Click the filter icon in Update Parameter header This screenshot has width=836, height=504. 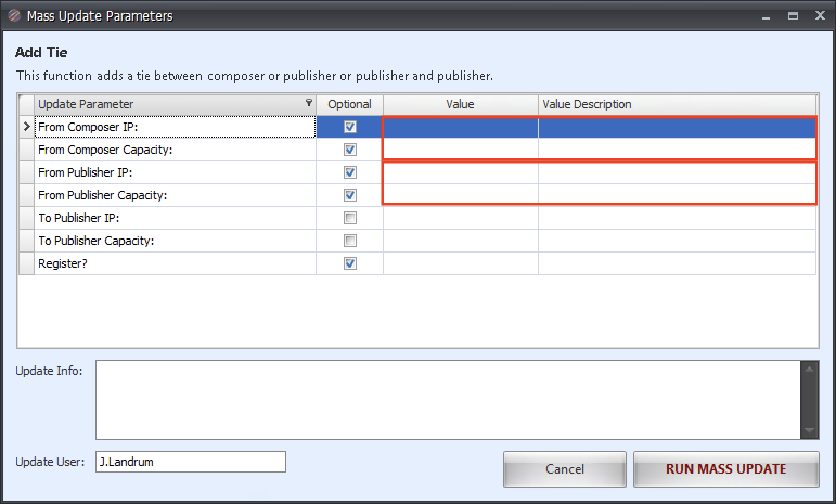[308, 102]
